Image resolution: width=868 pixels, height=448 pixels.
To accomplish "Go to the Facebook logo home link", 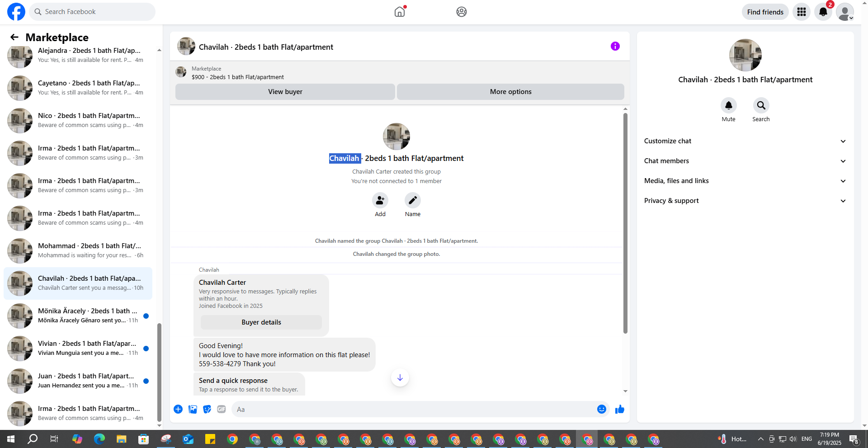I will click(x=16, y=12).
